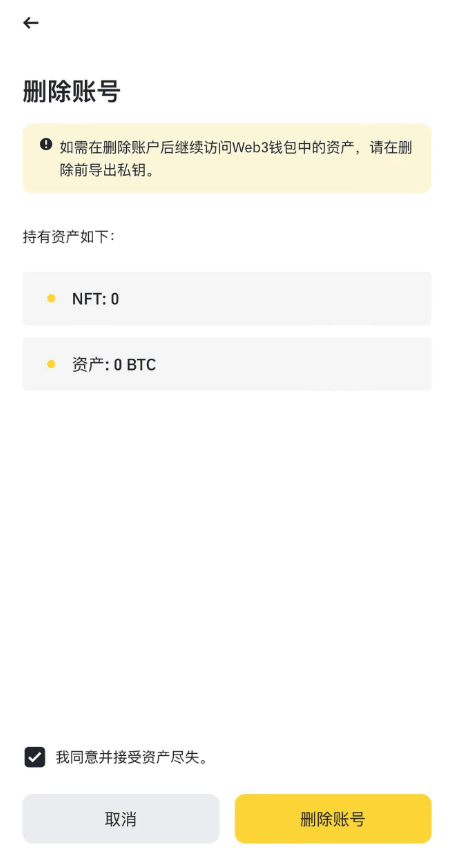Click the yellow private key warning banner

pyautogui.click(x=227, y=158)
